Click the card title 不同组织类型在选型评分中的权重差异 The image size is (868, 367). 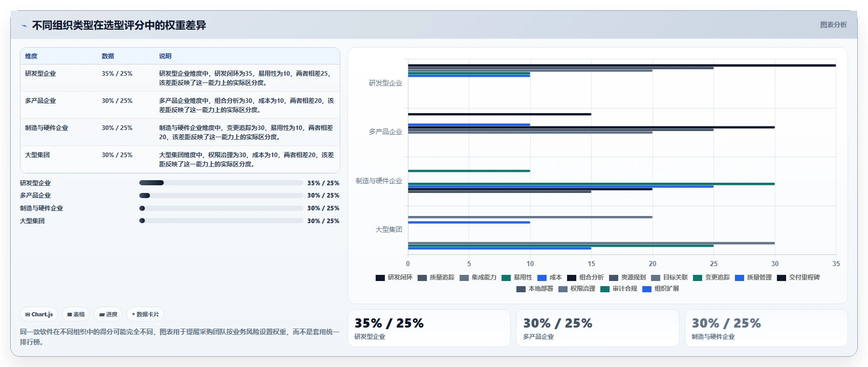pyautogui.click(x=119, y=26)
